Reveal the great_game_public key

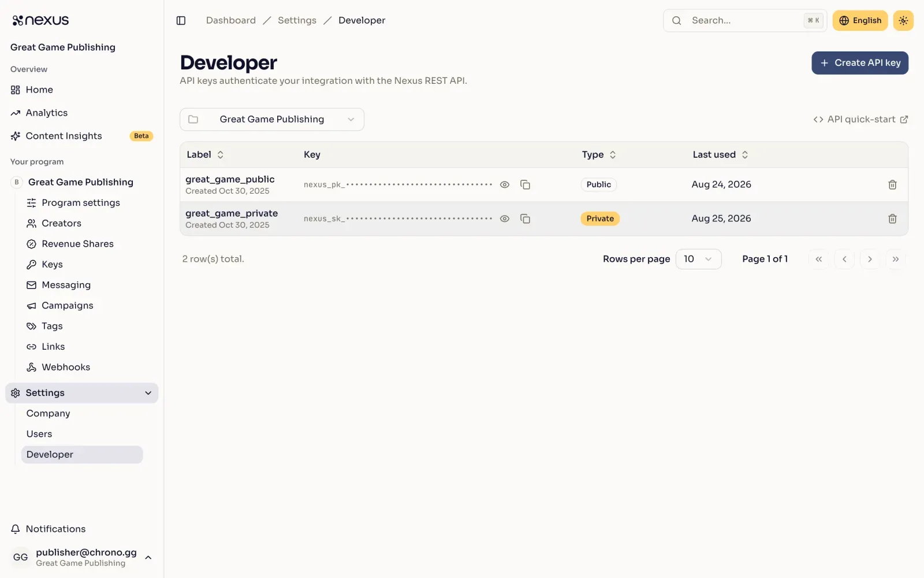tap(505, 184)
